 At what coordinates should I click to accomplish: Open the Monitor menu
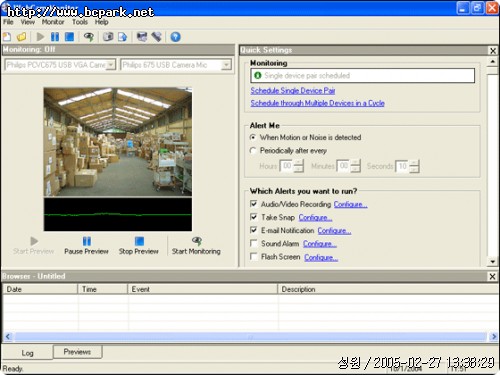click(x=53, y=22)
